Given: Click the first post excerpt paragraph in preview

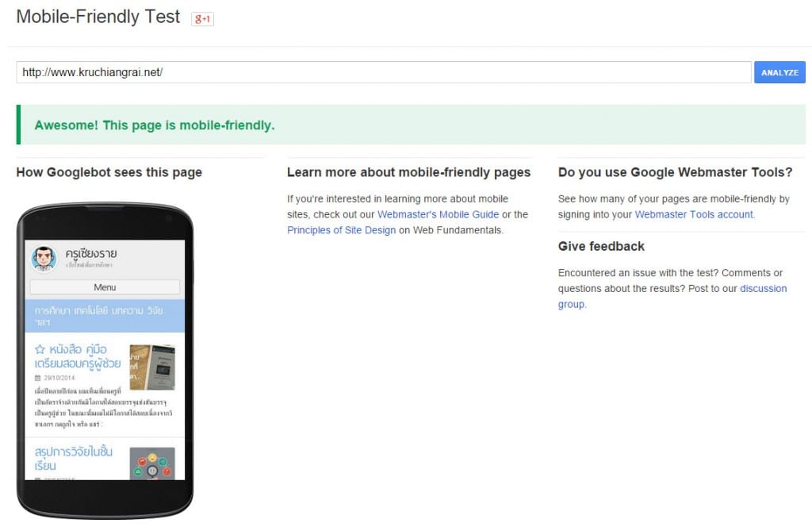Looking at the screenshot, I should point(104,407).
